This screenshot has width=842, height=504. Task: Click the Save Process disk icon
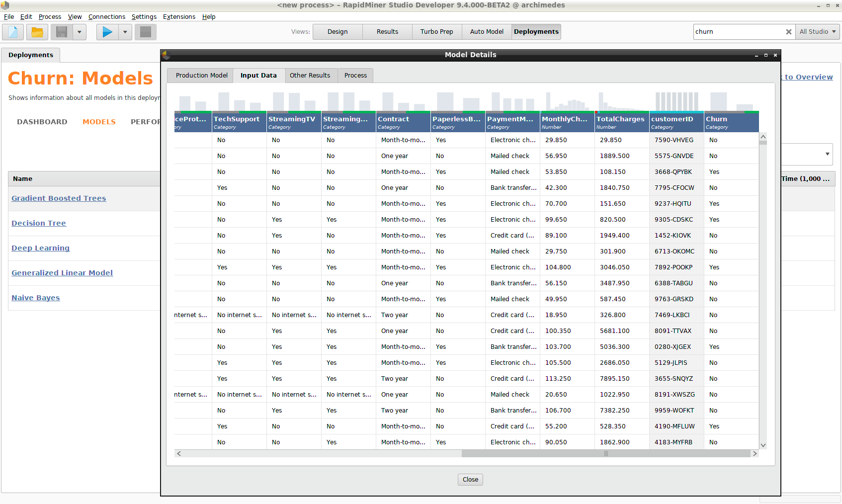62,32
